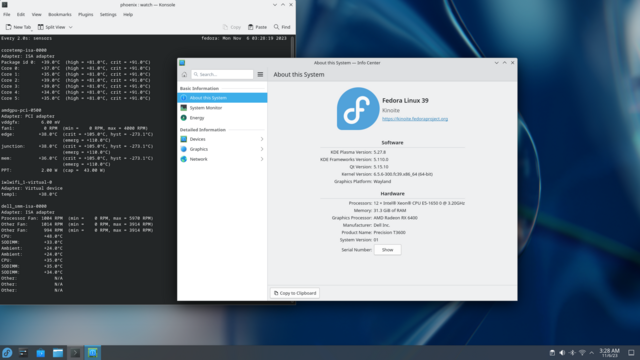Screen dimensions: 640x360
Task: Click 'Processor Fan' line in Konsole
Action: [77, 218]
